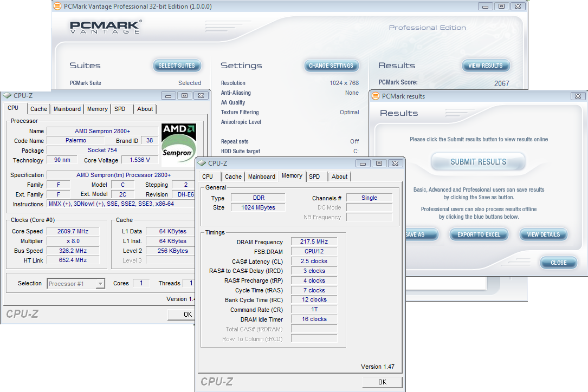Click the CHANGE SETTINGS button
The width and height of the screenshot is (588, 392).
pos(331,66)
